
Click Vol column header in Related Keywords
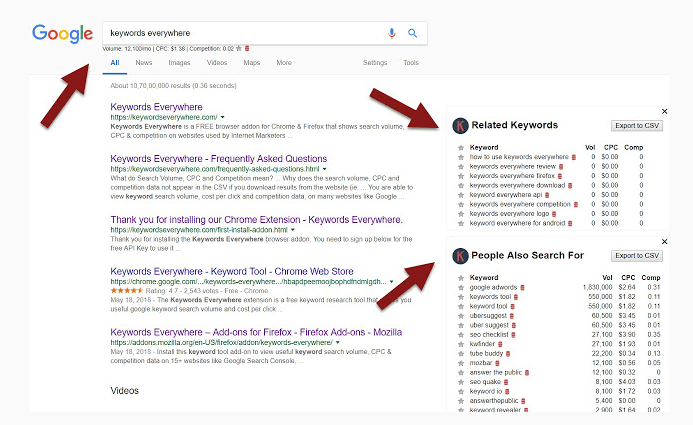pos(590,148)
